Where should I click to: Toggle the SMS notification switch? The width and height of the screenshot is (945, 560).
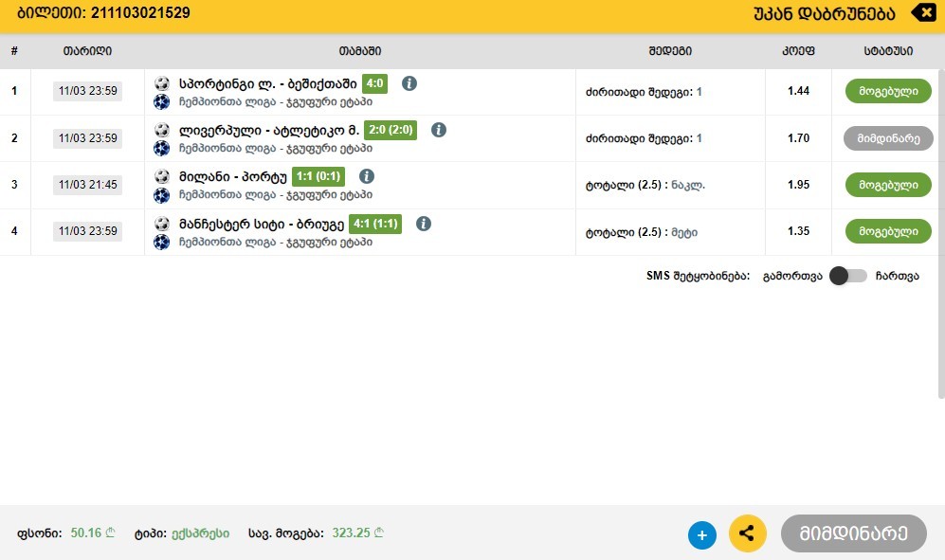(848, 276)
